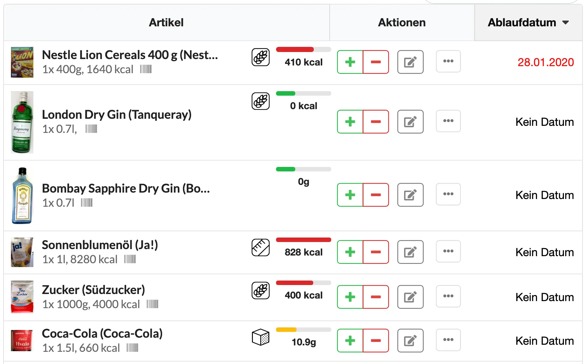The width and height of the screenshot is (588, 364).
Task: Click the grain icon for Zucker
Action: point(261,291)
